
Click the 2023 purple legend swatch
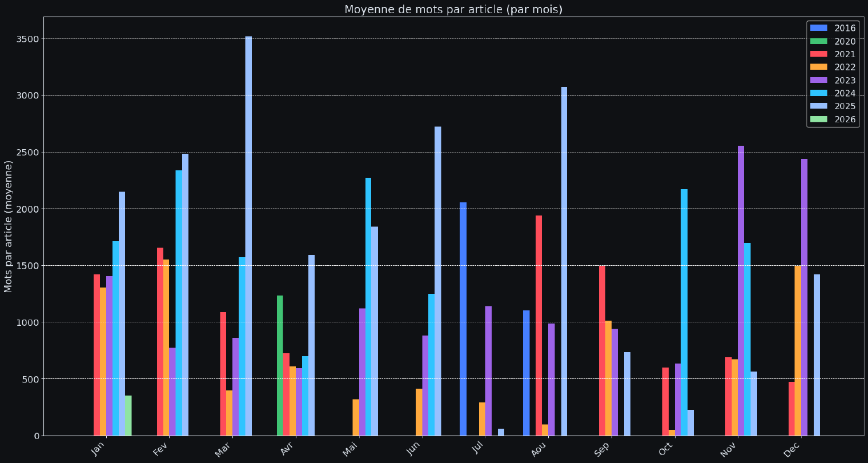819,81
